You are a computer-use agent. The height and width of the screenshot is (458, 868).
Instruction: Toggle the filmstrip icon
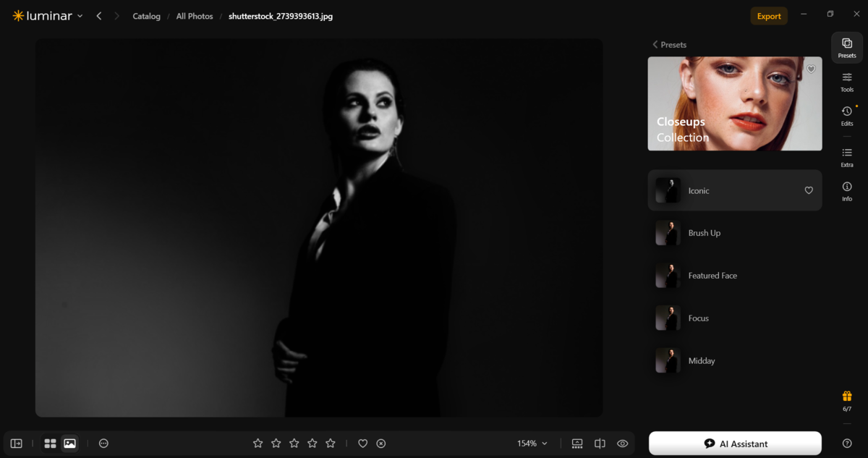577,444
